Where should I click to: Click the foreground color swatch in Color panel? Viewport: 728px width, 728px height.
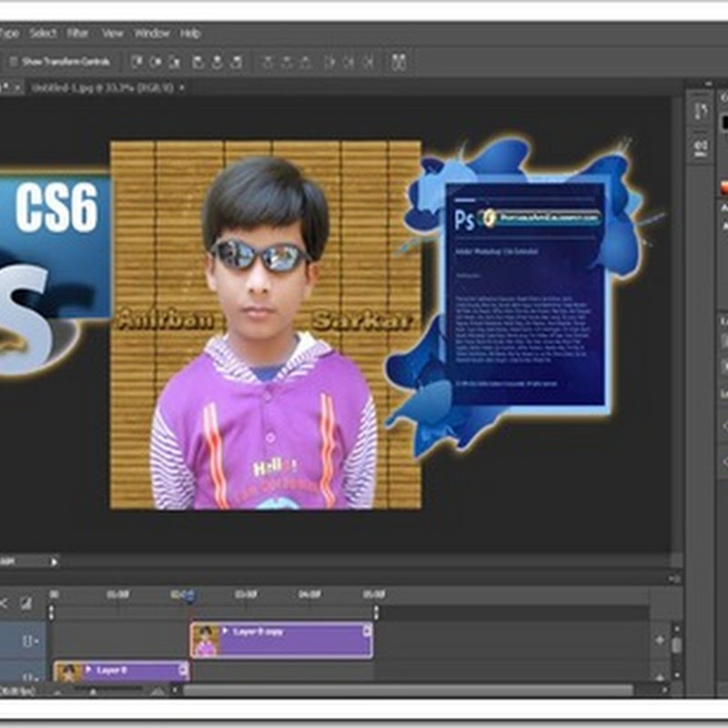(x=724, y=121)
